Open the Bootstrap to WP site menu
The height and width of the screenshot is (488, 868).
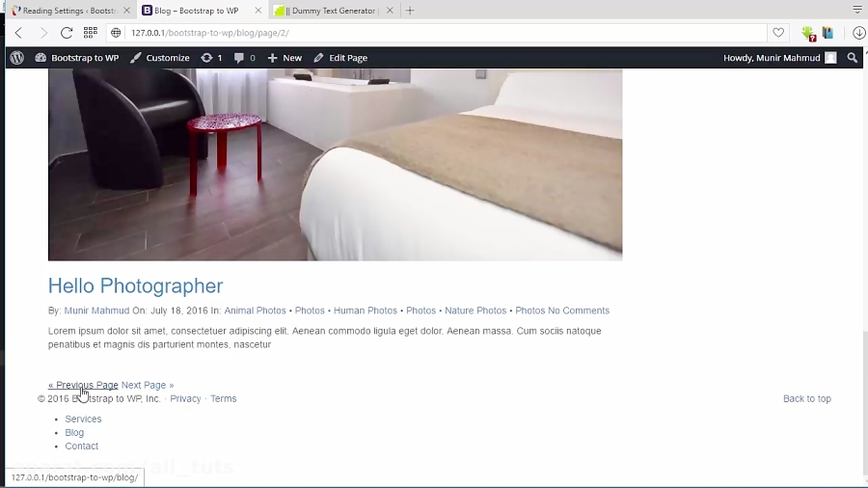77,58
